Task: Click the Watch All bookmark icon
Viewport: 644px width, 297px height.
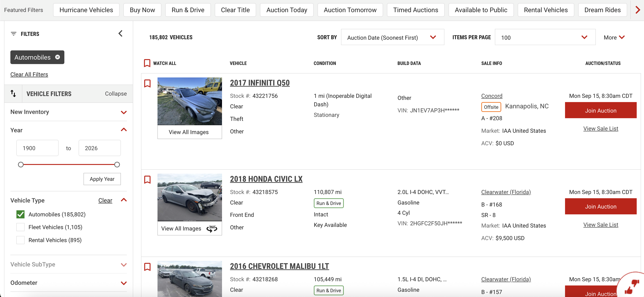Action: coord(147,63)
